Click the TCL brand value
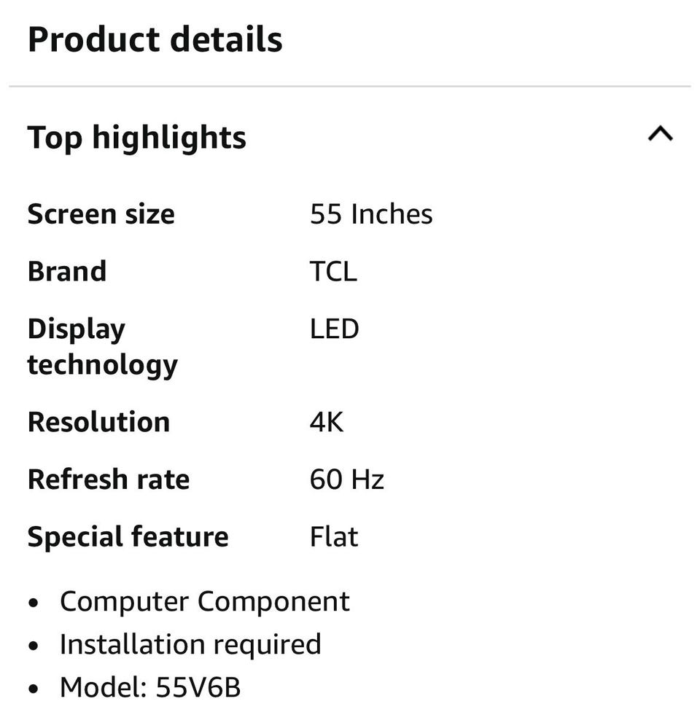The width and height of the screenshot is (700, 728). click(x=333, y=272)
